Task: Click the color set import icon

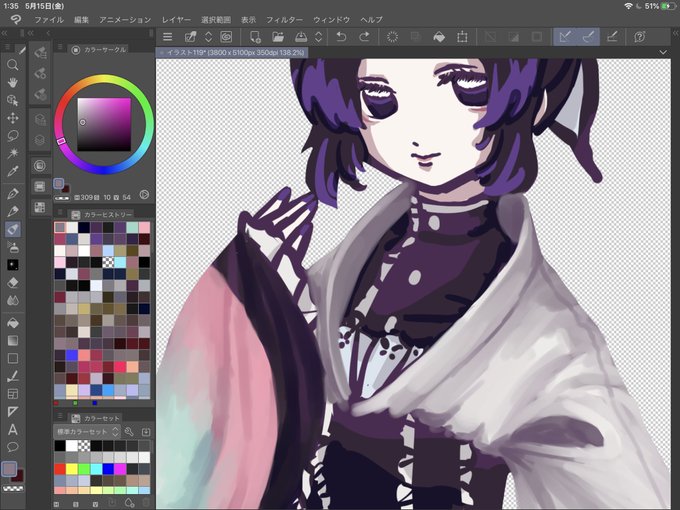Action: coord(146,432)
